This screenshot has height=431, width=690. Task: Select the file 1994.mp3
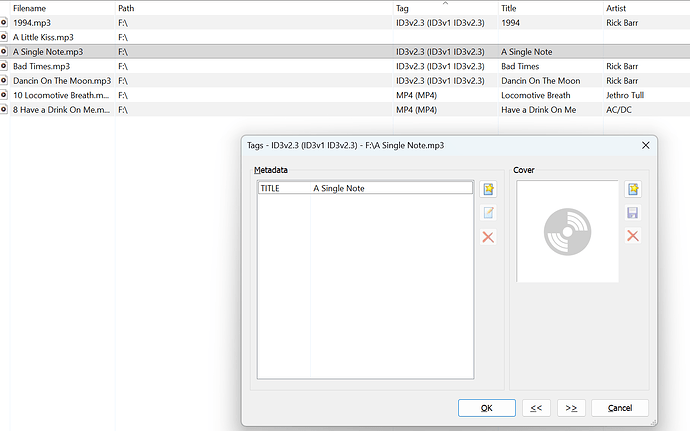point(32,23)
